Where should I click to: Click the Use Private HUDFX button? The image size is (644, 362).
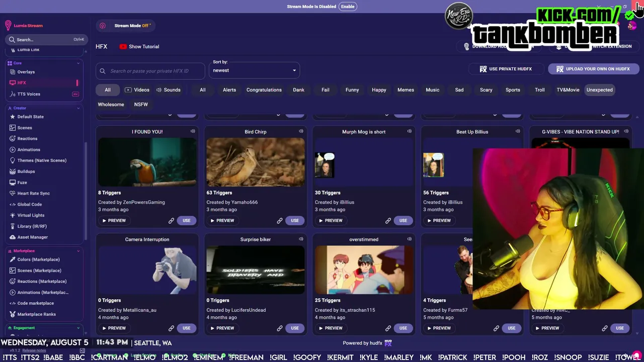pos(506,69)
